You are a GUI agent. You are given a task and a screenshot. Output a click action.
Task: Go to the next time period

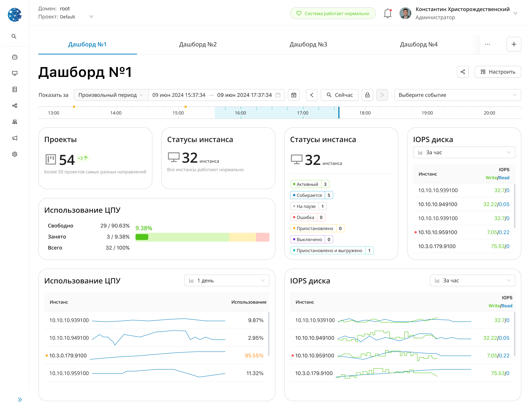pyautogui.click(x=382, y=95)
